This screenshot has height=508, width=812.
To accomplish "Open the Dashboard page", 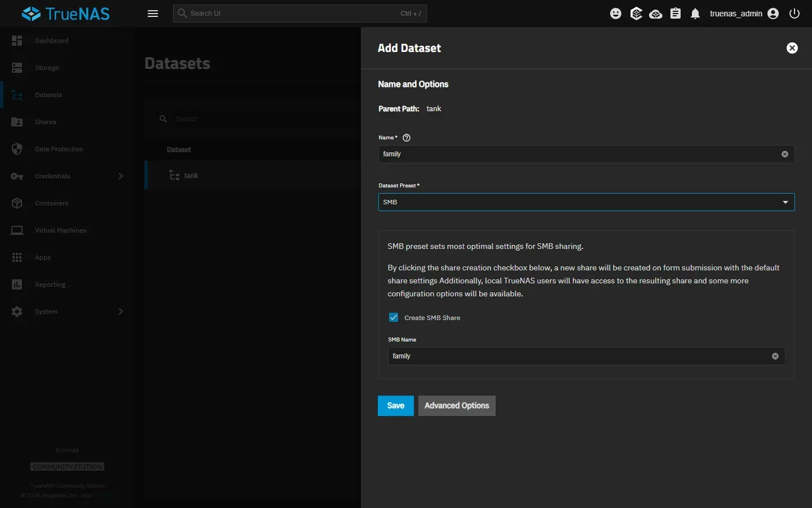I will (68, 41).
